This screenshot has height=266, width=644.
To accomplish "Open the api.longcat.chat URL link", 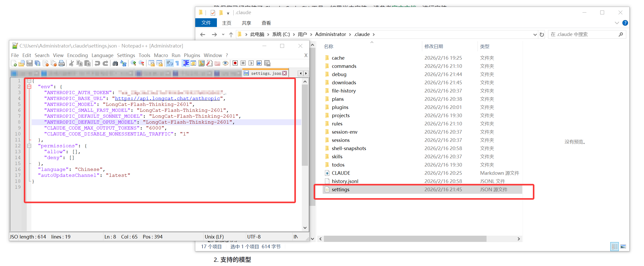I will pos(167,98).
